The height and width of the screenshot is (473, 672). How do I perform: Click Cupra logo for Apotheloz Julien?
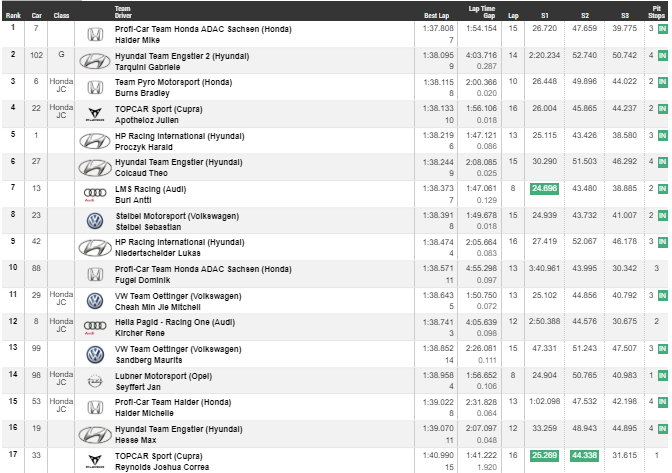(x=95, y=115)
